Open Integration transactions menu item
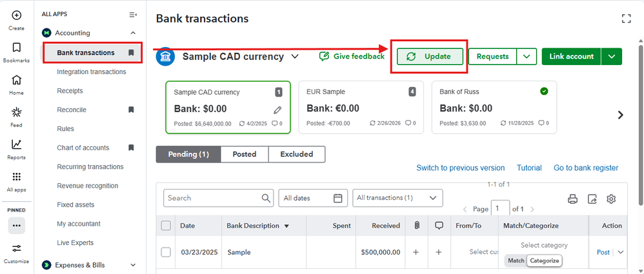This screenshot has height=274, width=644. 92,72
